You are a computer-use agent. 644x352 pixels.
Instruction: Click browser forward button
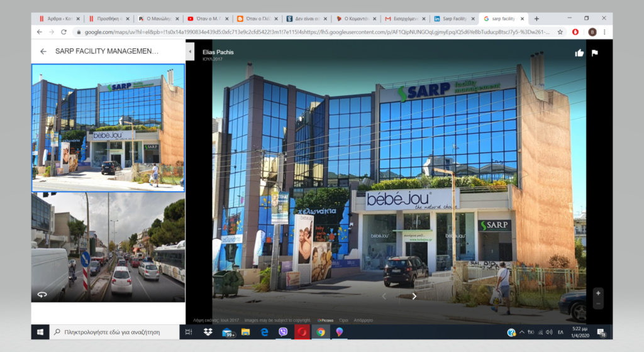pos(52,32)
